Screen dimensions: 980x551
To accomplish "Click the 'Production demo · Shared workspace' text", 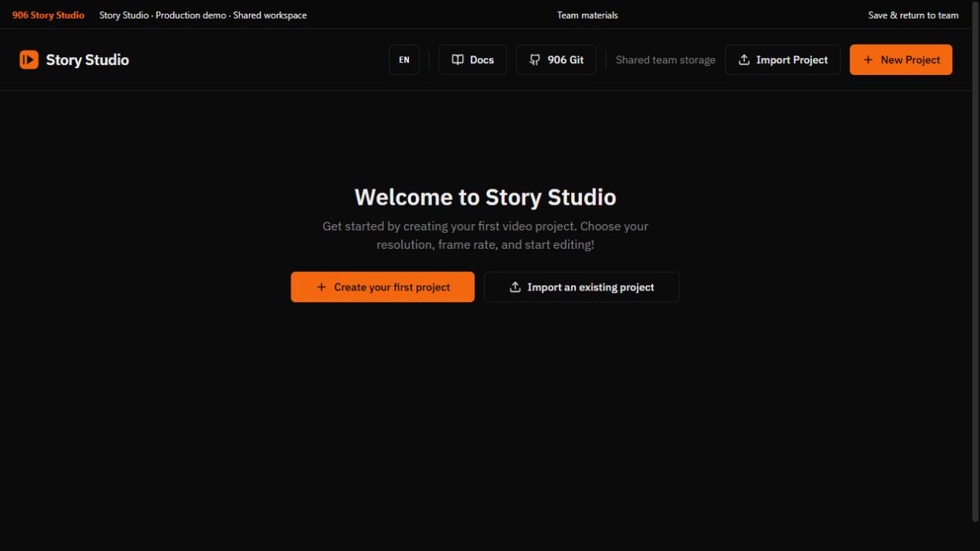I will pos(231,15).
